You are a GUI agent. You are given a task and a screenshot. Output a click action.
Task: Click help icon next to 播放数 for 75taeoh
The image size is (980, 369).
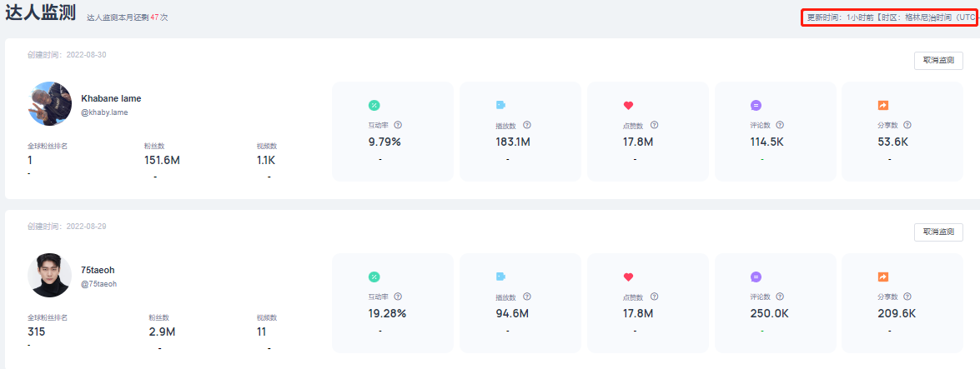coord(527,297)
